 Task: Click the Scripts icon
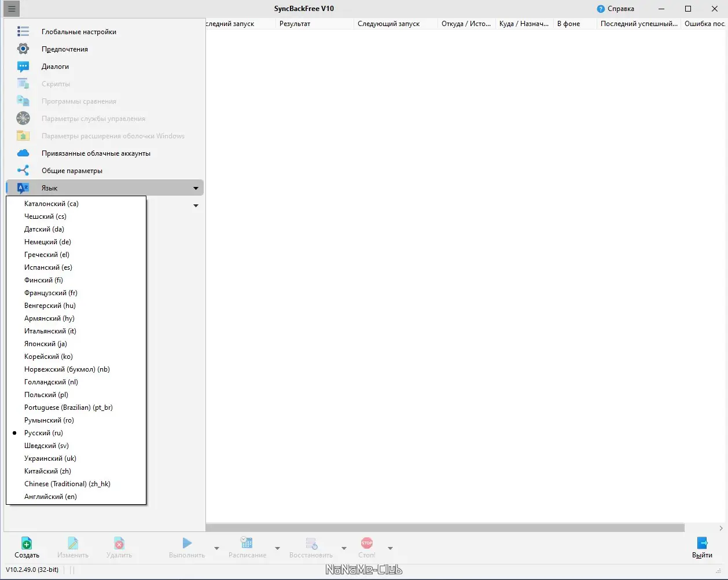23,83
